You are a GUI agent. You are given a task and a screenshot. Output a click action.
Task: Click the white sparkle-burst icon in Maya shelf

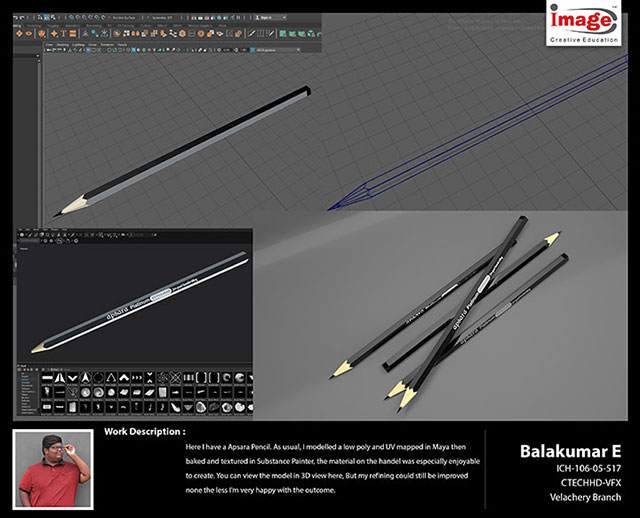[x=104, y=33]
